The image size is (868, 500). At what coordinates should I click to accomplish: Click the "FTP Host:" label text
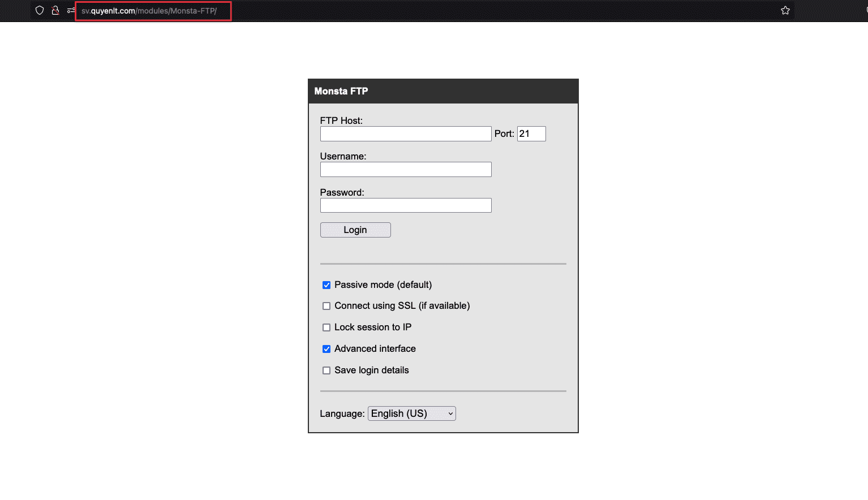pos(341,120)
